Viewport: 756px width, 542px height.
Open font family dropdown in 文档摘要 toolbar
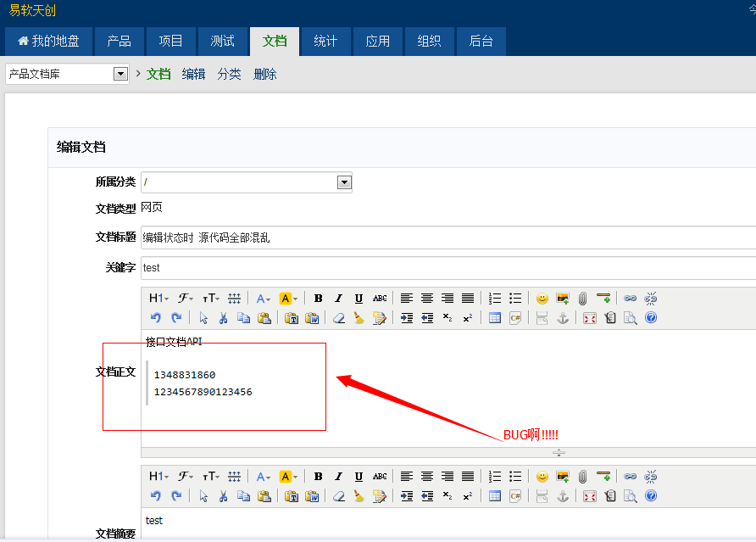(186, 477)
